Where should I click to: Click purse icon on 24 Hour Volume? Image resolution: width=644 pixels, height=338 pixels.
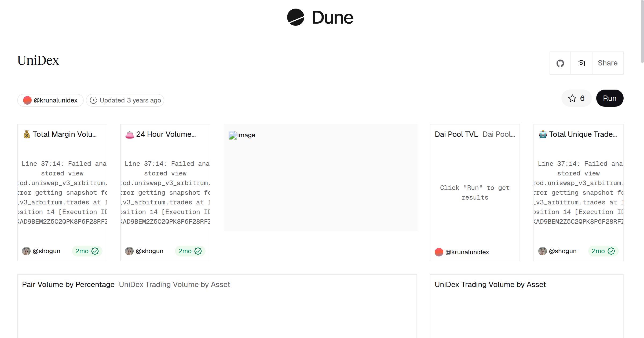coord(130,134)
